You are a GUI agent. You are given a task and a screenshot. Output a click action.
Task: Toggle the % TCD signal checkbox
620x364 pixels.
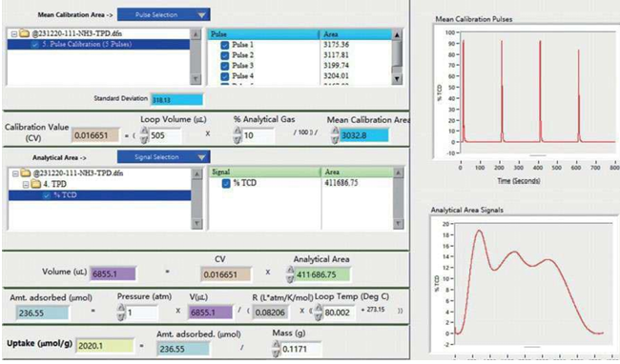[x=226, y=184]
